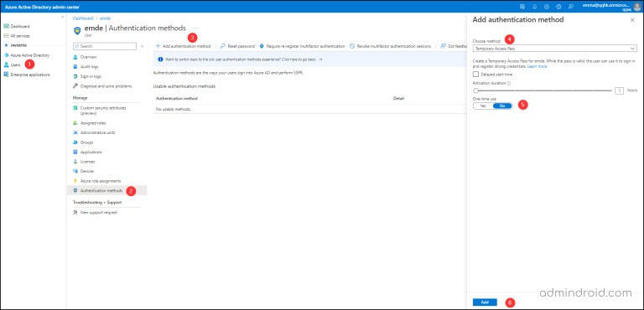The height and width of the screenshot is (310, 644).
Task: Click Revoke multifactor authentication sessions
Action: 390,46
